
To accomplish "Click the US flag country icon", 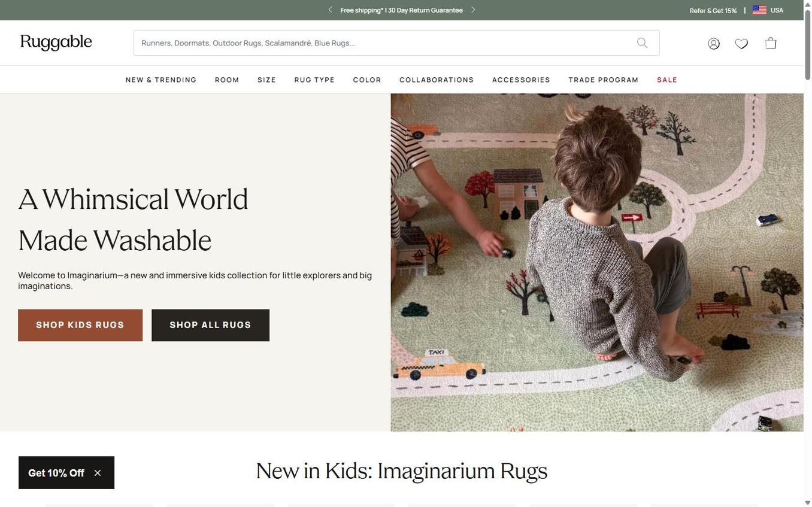I will click(x=757, y=9).
